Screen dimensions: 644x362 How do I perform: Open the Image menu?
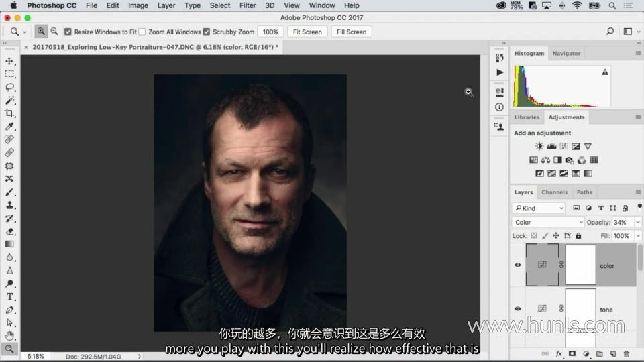coord(138,5)
